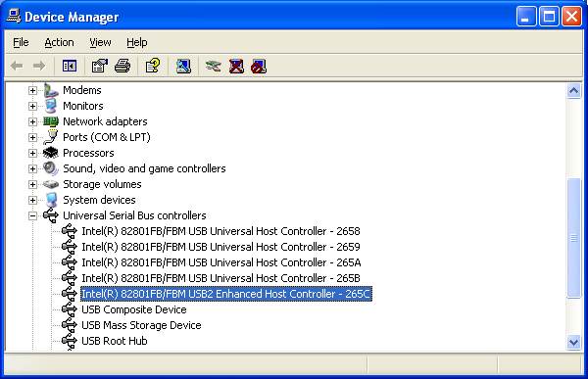The image size is (588, 379).
Task: Click the Uninstall device toolbar icon
Action: tap(236, 67)
